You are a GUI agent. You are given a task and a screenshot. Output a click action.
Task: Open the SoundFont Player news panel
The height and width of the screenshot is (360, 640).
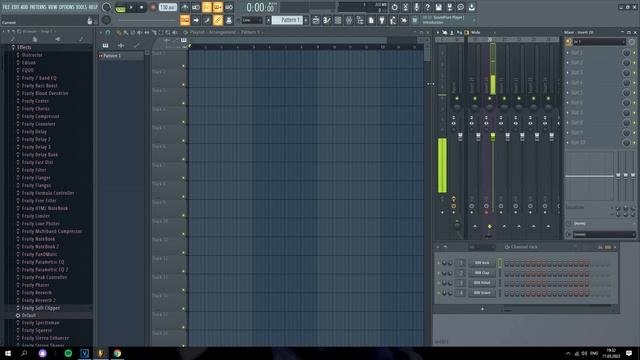pos(448,20)
